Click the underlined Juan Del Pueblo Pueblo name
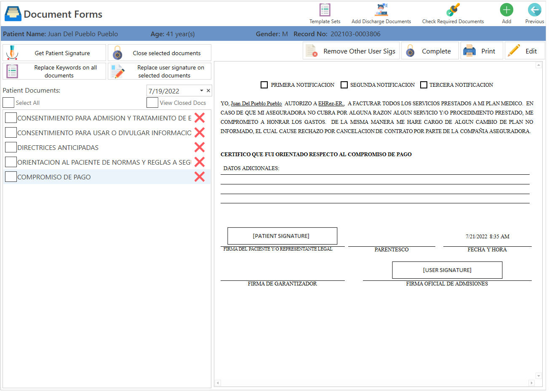The width and height of the screenshot is (549, 392). click(x=256, y=104)
